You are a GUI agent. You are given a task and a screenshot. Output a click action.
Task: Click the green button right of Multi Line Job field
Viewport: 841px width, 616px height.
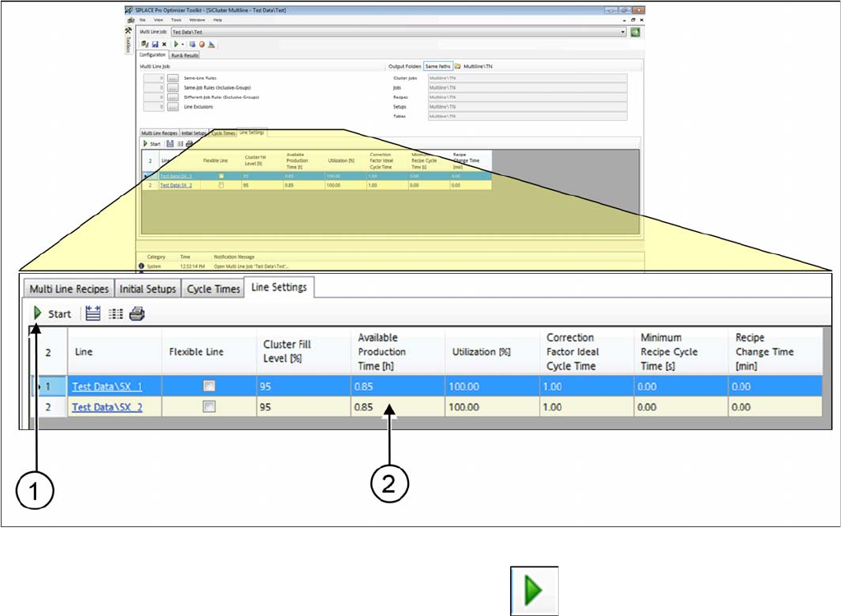click(635, 31)
